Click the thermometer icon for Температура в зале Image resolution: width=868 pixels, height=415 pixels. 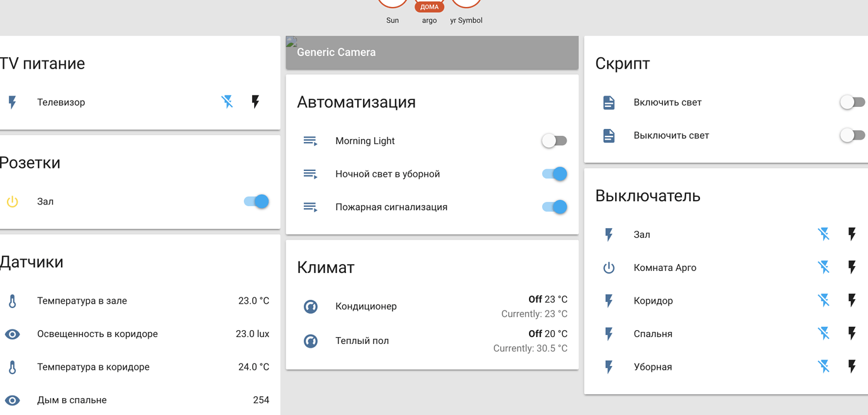(12, 301)
